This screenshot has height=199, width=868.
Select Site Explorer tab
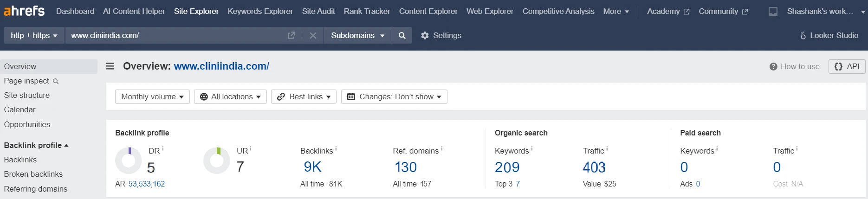click(196, 11)
